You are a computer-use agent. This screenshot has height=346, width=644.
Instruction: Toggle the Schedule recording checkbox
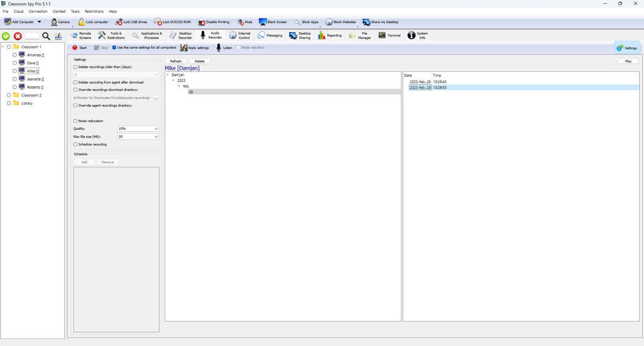tap(75, 144)
